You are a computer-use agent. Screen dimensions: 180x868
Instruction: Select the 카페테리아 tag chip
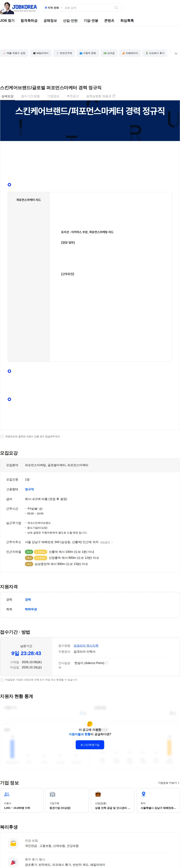130,53
